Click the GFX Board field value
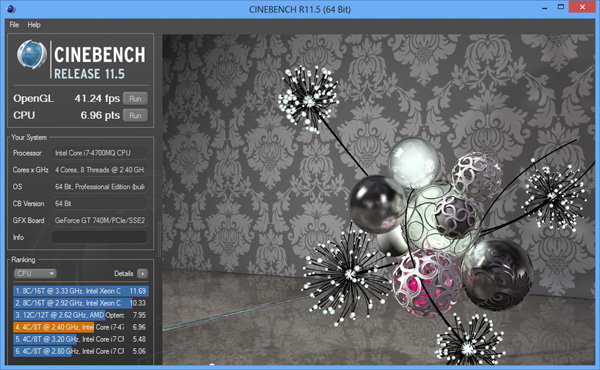Image resolution: width=600 pixels, height=370 pixels. 99,220
